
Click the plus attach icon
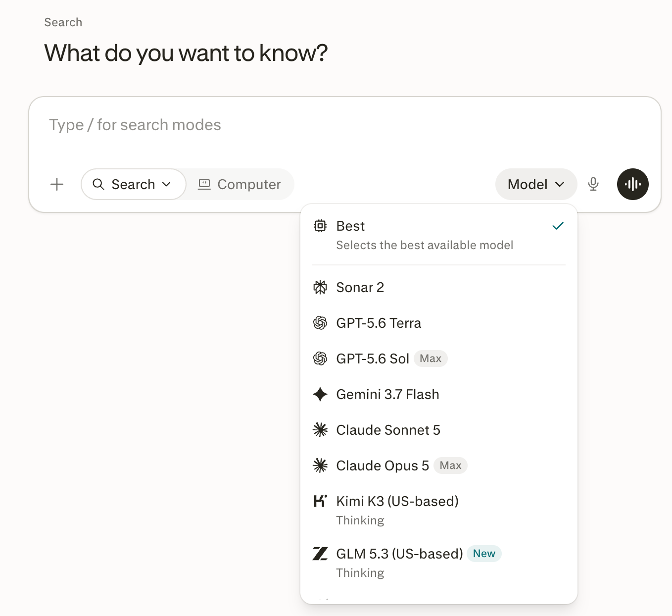click(57, 184)
